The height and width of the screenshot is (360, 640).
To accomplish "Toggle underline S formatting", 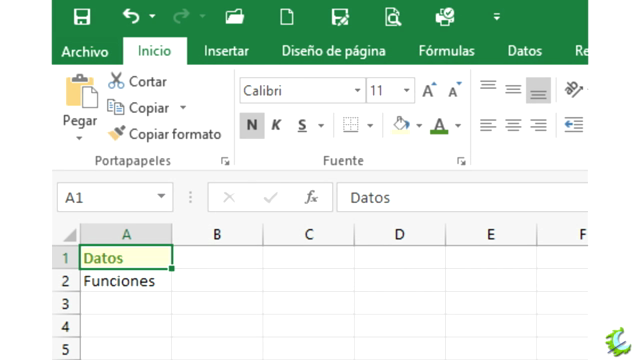I will (302, 125).
